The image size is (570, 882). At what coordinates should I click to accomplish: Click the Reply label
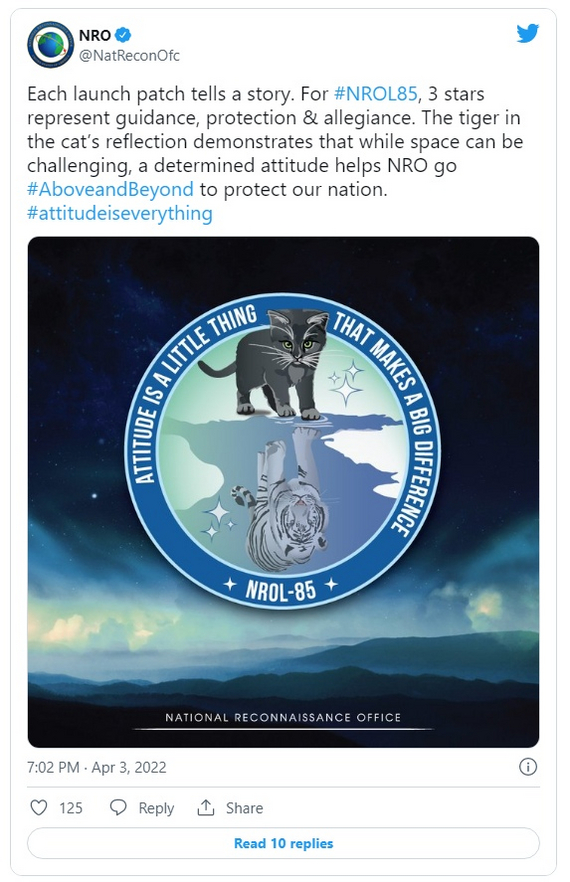click(x=156, y=808)
